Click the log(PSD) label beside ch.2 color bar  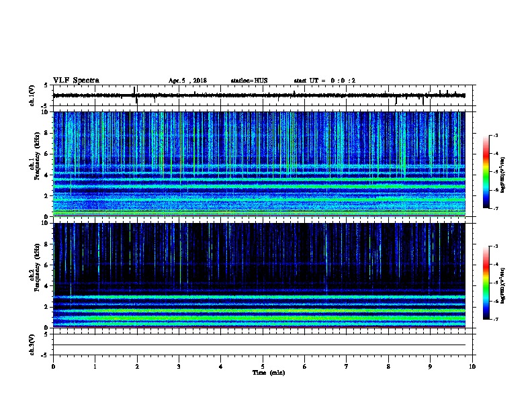pyautogui.click(x=502, y=285)
